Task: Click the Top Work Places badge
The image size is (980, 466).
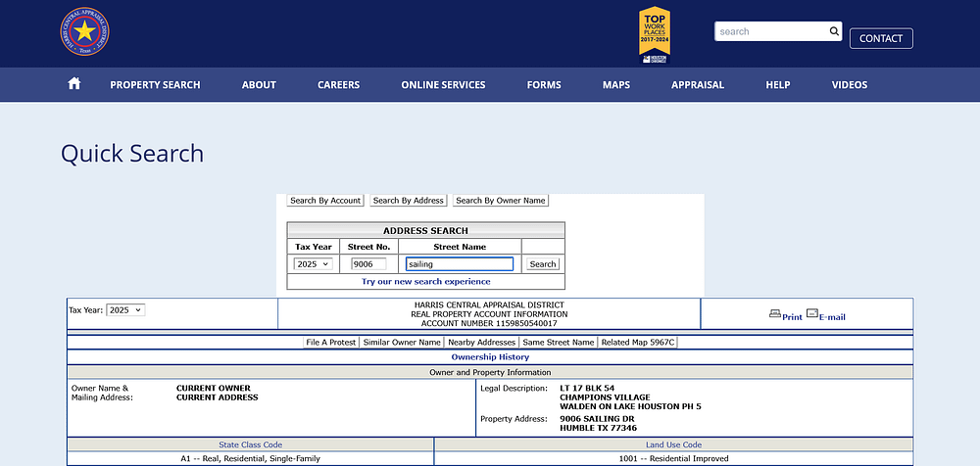Action: pyautogui.click(x=655, y=35)
